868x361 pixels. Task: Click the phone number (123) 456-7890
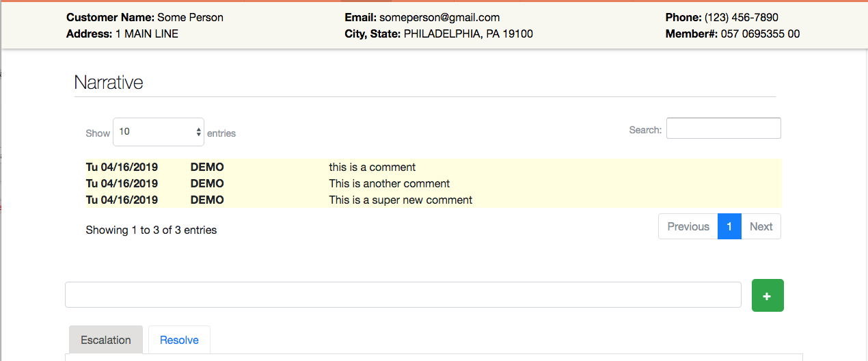pos(741,18)
